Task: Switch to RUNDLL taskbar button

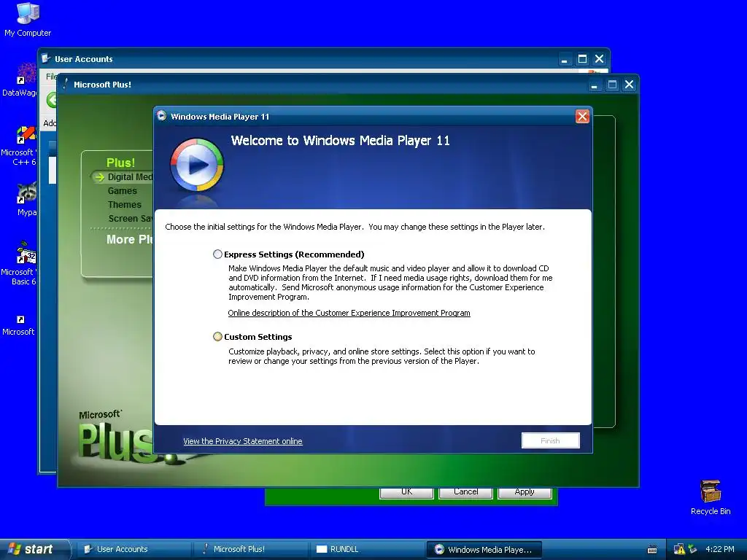Action: tap(367, 550)
